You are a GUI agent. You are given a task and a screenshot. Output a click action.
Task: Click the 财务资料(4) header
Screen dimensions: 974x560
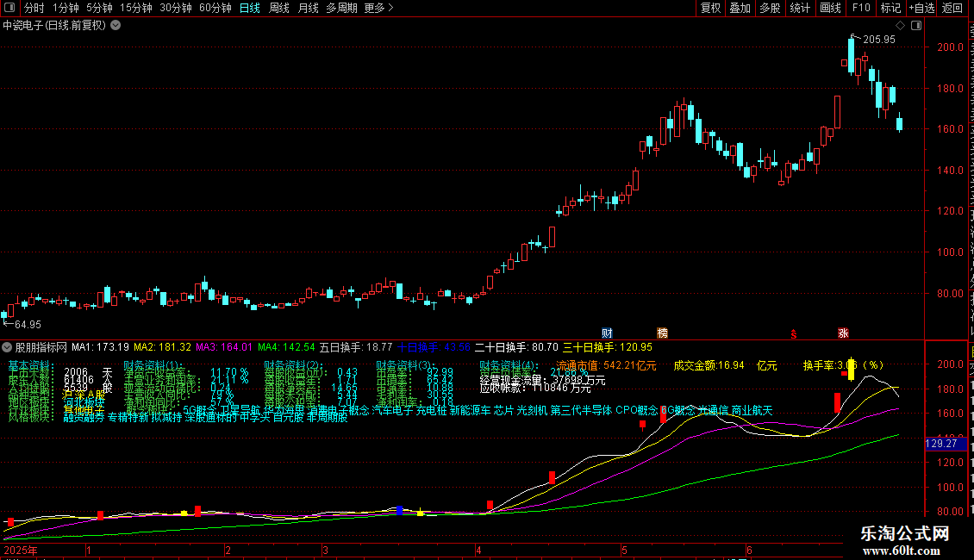tap(508, 365)
